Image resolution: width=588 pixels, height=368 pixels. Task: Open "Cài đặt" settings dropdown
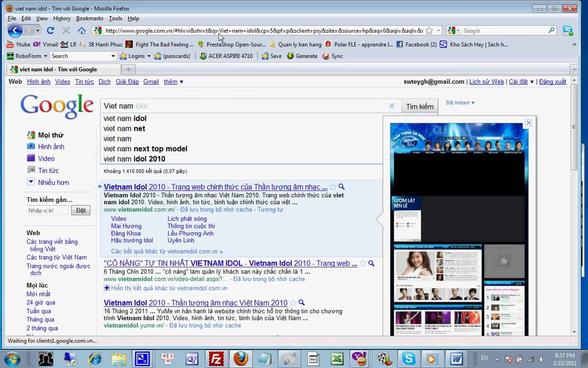[x=521, y=81]
